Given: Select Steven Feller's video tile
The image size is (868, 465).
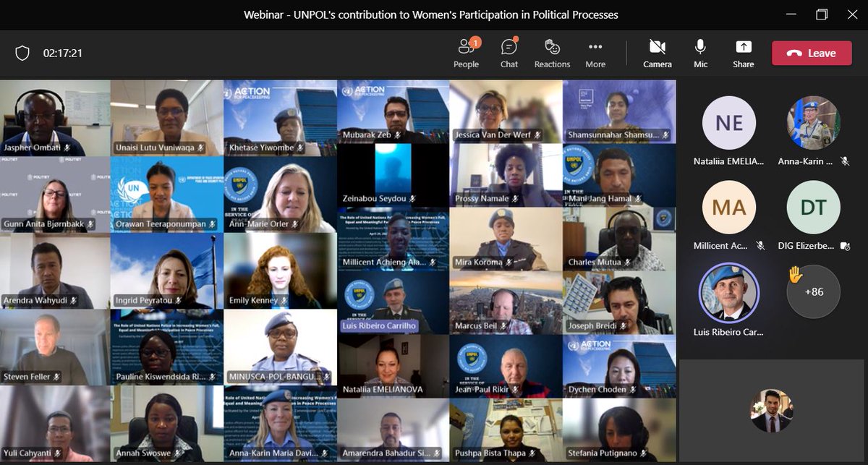Looking at the screenshot, I should 55,348.
